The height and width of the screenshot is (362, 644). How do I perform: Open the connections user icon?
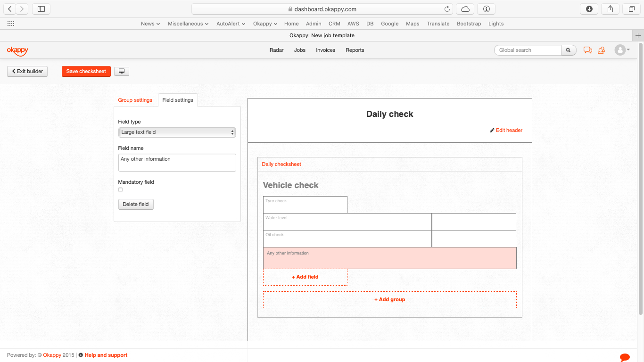pyautogui.click(x=601, y=50)
